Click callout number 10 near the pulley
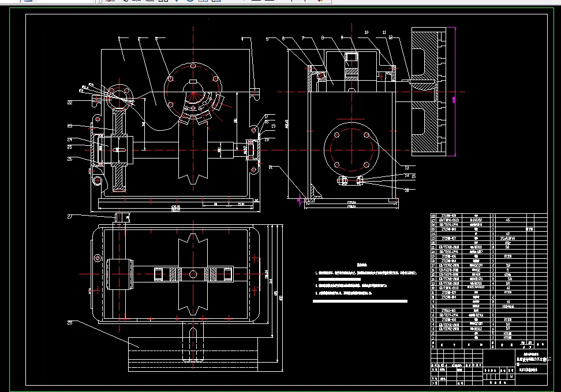 pyautogui.click(x=366, y=32)
